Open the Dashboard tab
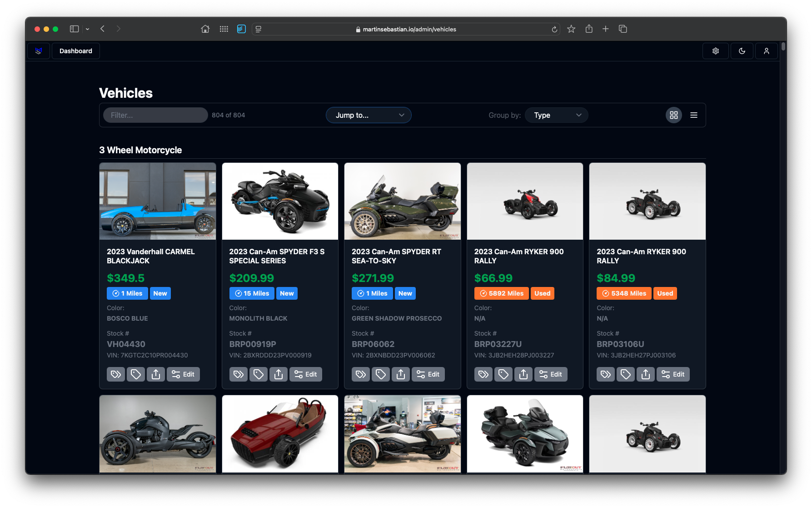The height and width of the screenshot is (508, 812). coord(76,51)
